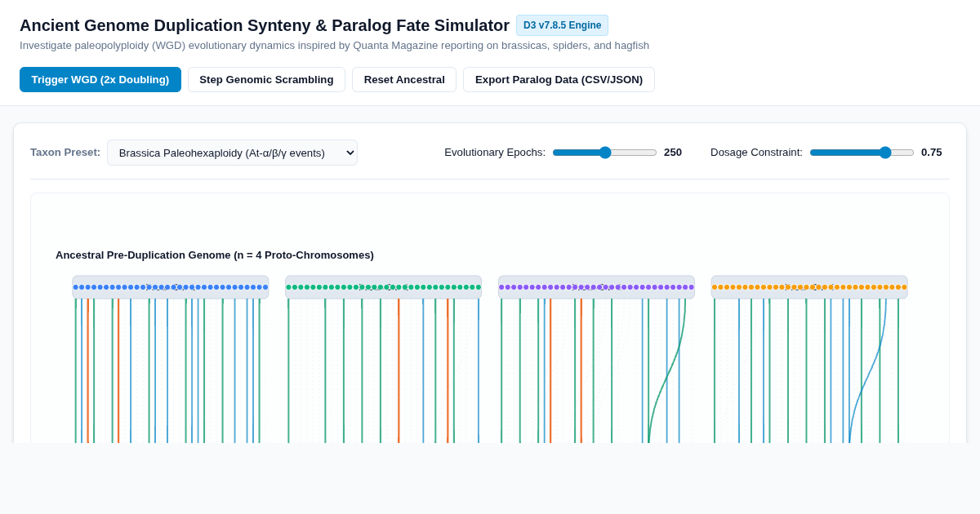The height and width of the screenshot is (514, 980).
Task: Click Reset Ancestral button
Action: (404, 79)
